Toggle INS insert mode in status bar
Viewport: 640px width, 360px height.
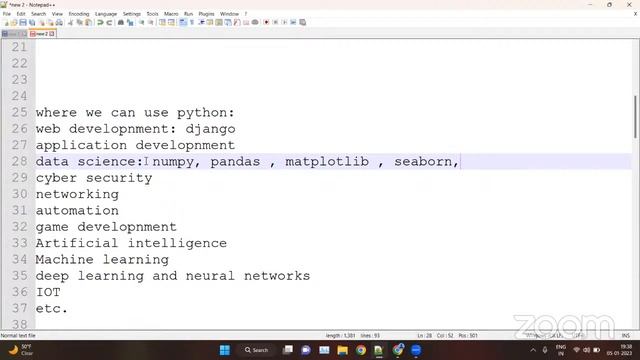pyautogui.click(x=626, y=336)
